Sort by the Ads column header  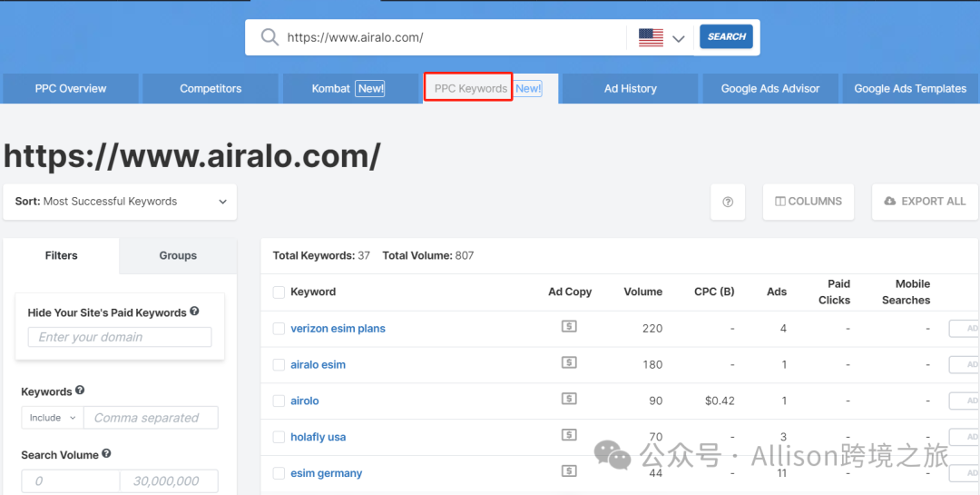click(x=777, y=292)
